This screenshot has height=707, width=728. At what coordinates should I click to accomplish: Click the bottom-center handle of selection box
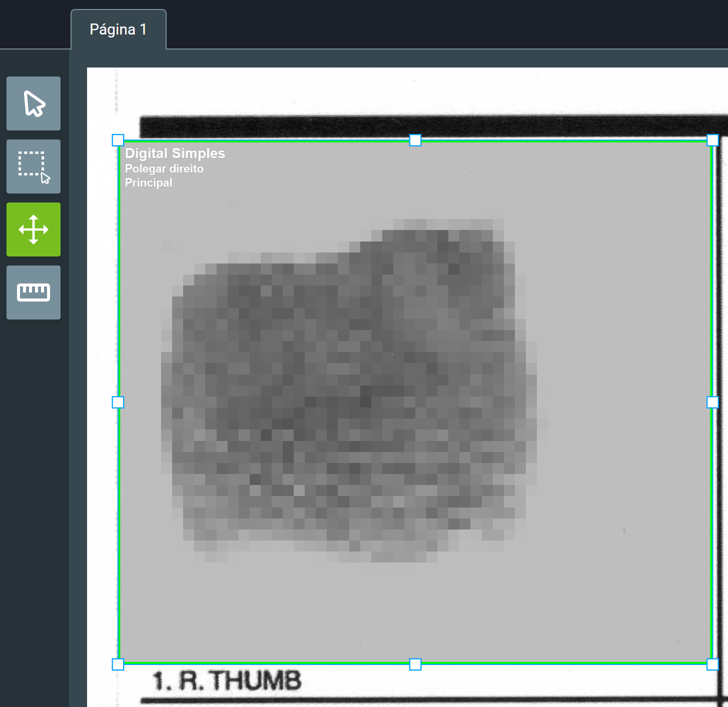(x=415, y=664)
